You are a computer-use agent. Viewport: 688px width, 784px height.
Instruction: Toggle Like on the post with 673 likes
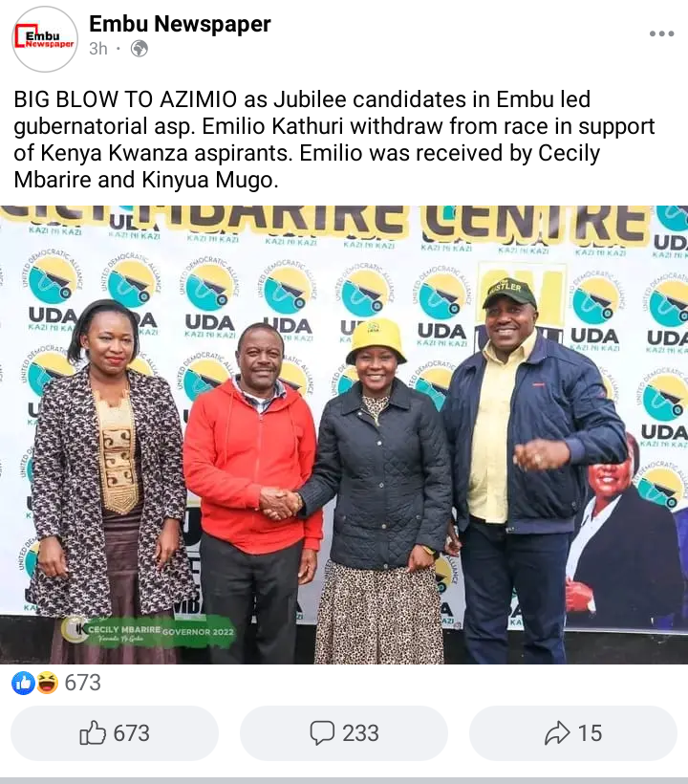point(115,733)
